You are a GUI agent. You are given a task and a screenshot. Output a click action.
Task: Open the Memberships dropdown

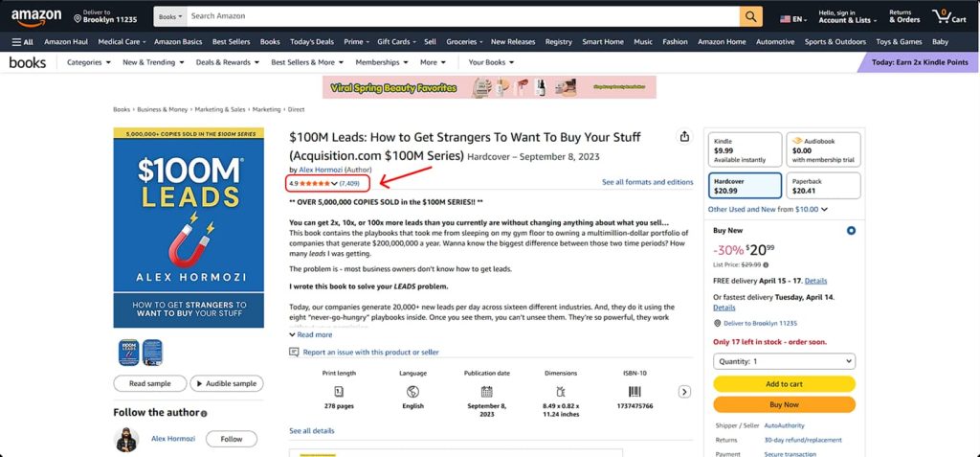(x=381, y=62)
